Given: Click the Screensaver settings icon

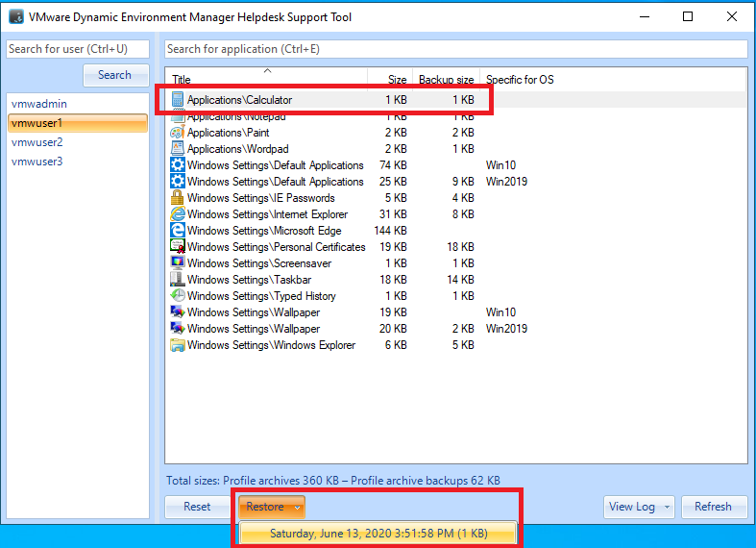Looking at the screenshot, I should 178,263.
